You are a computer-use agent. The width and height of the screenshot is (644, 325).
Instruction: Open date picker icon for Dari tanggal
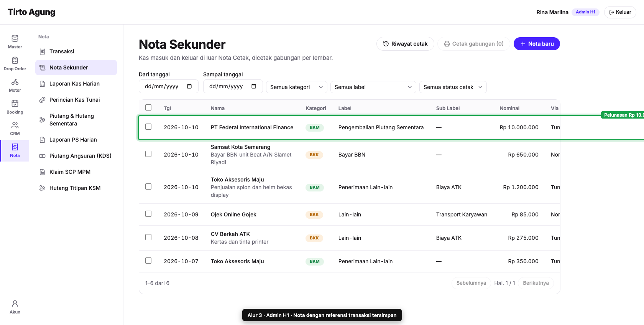pyautogui.click(x=189, y=86)
